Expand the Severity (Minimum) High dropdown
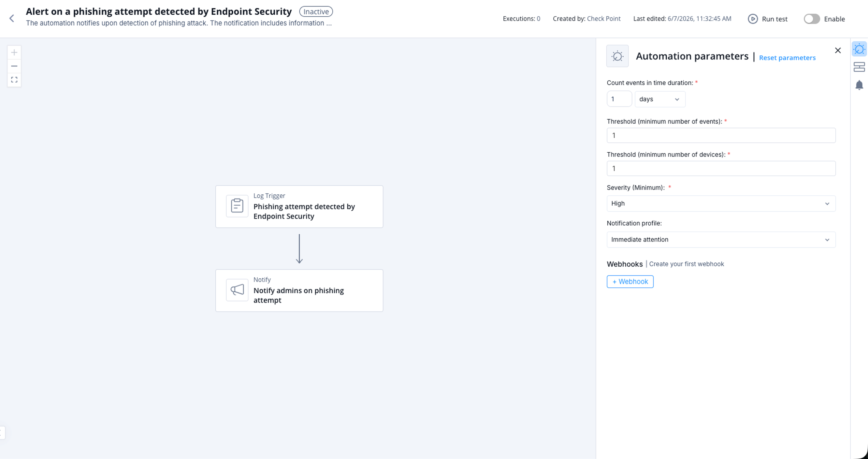The image size is (868, 459). point(721,203)
